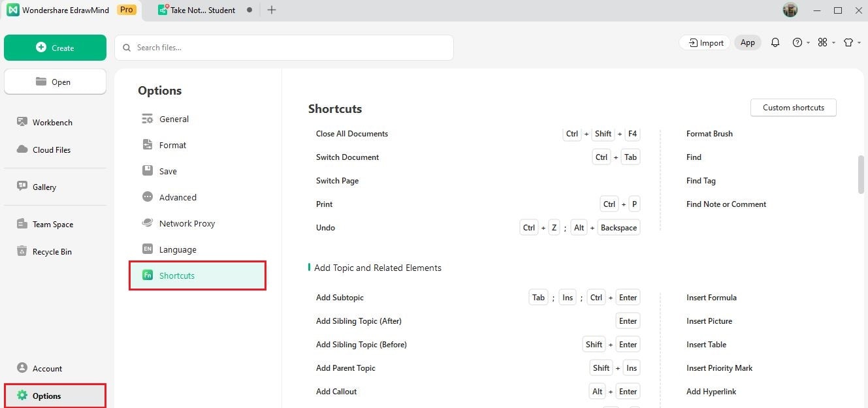
Task: Click the Print shortcut entry
Action: coord(478,204)
